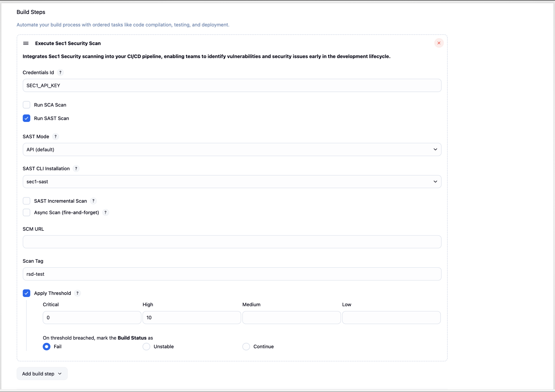The height and width of the screenshot is (392, 555).
Task: Click the Apply Threshold label
Action: (x=53, y=293)
